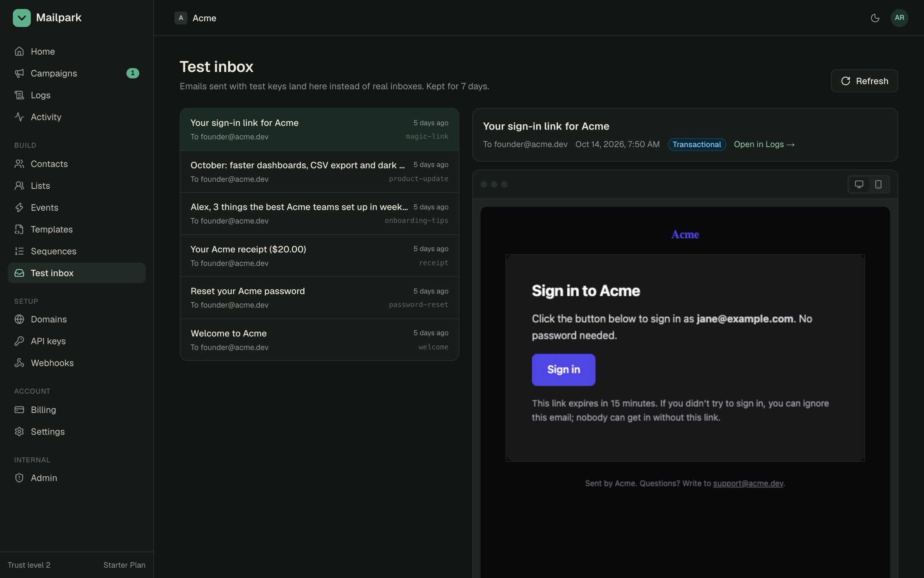Viewport: 924px width, 578px height.
Task: Switch preview to desktop view
Action: click(859, 184)
